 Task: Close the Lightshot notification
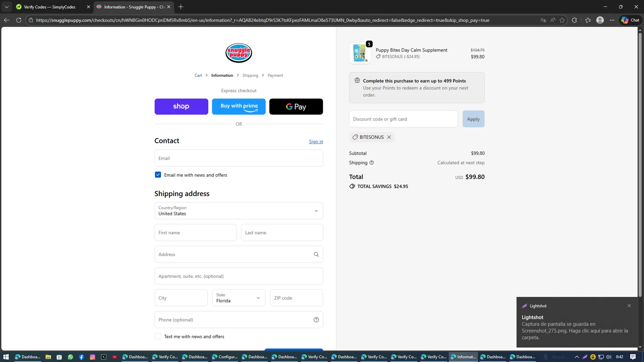pos(629,306)
